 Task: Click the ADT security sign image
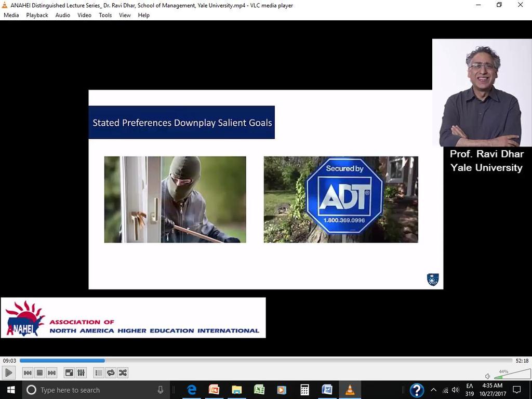(x=341, y=199)
